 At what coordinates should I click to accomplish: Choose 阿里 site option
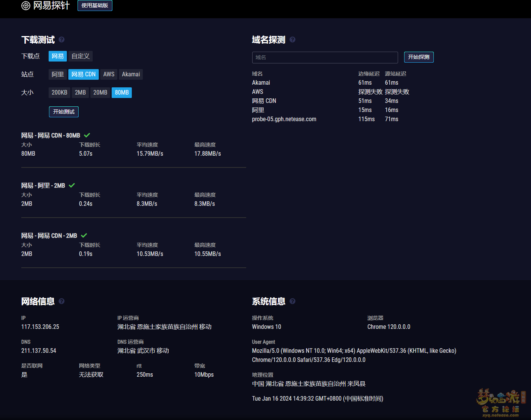click(x=58, y=74)
